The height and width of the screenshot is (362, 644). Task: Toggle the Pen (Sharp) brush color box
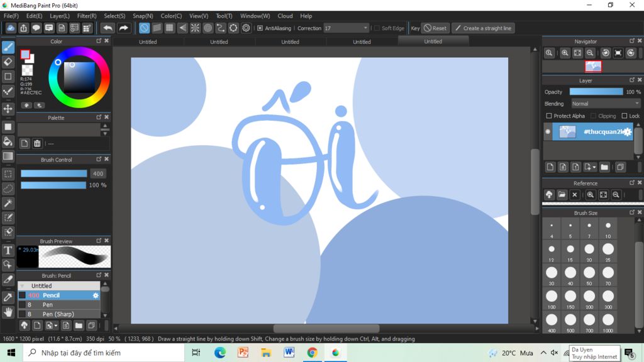[22, 314]
